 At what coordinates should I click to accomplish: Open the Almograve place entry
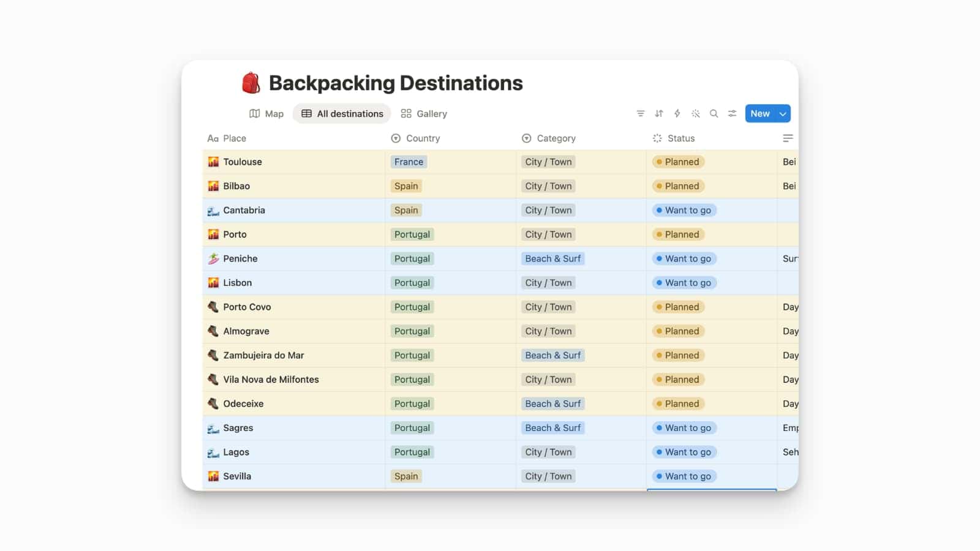tap(246, 331)
